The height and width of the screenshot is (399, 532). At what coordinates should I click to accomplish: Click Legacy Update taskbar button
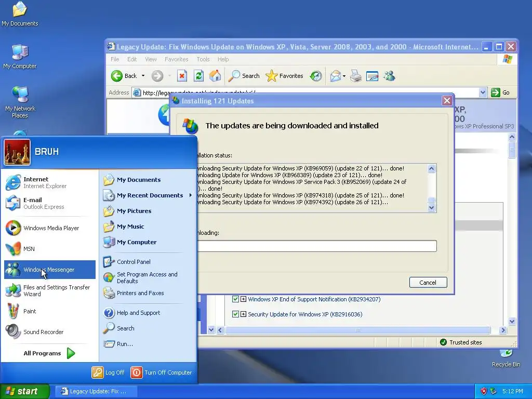[96, 391]
